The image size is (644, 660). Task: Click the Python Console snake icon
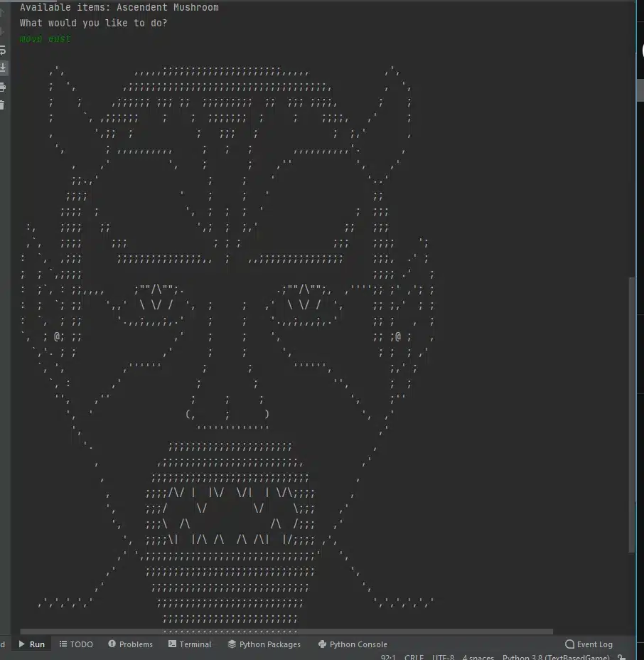coord(322,644)
